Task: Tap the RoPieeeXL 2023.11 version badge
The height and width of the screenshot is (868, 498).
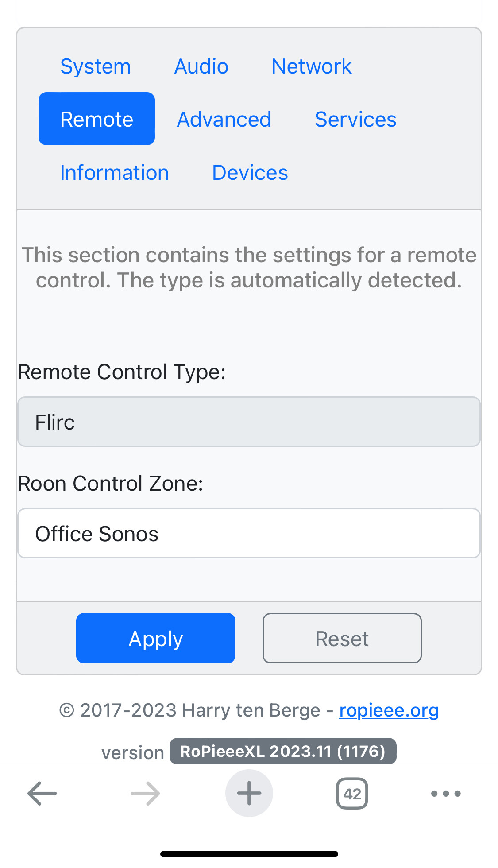Action: [x=283, y=751]
